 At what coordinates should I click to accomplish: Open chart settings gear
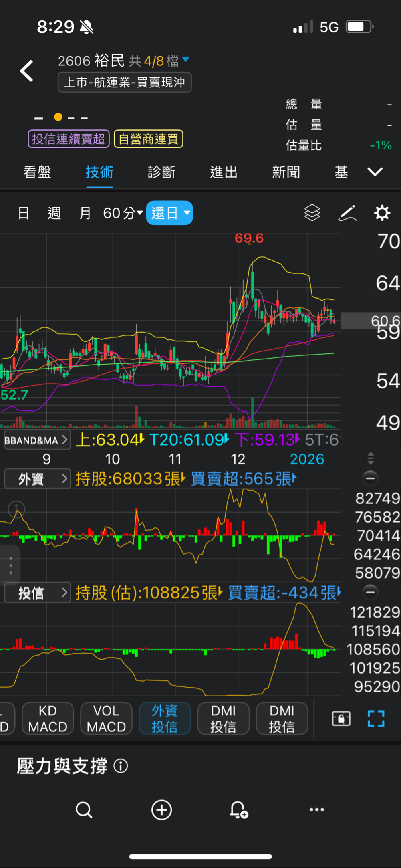click(382, 213)
